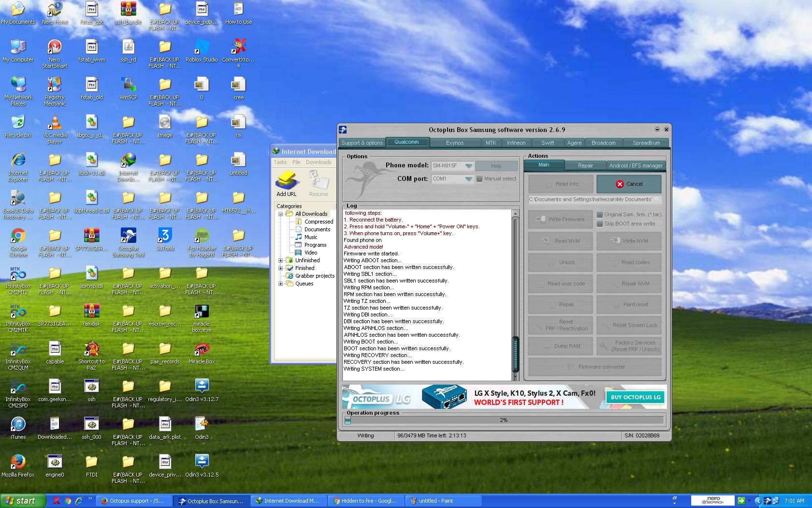Collapse the All Downloads tree node
This screenshot has height=508, width=812.
tap(280, 214)
